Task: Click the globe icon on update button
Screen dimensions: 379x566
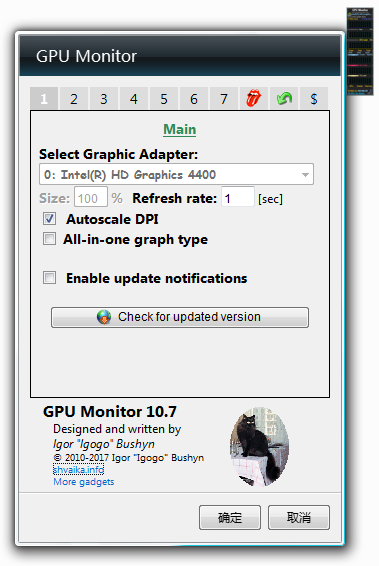Action: point(104,317)
